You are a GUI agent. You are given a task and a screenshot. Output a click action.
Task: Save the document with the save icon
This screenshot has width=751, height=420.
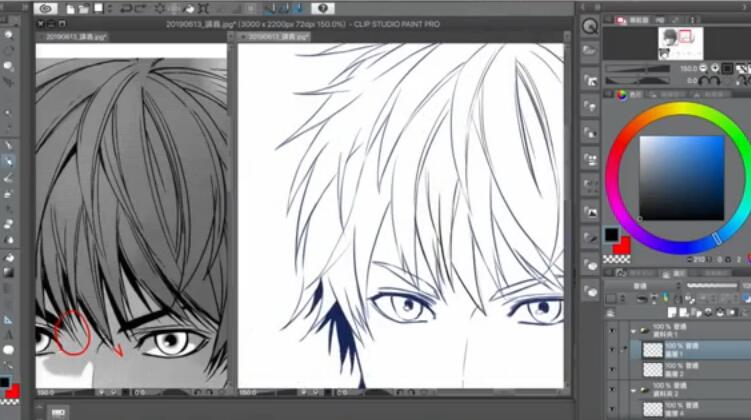coord(99,8)
